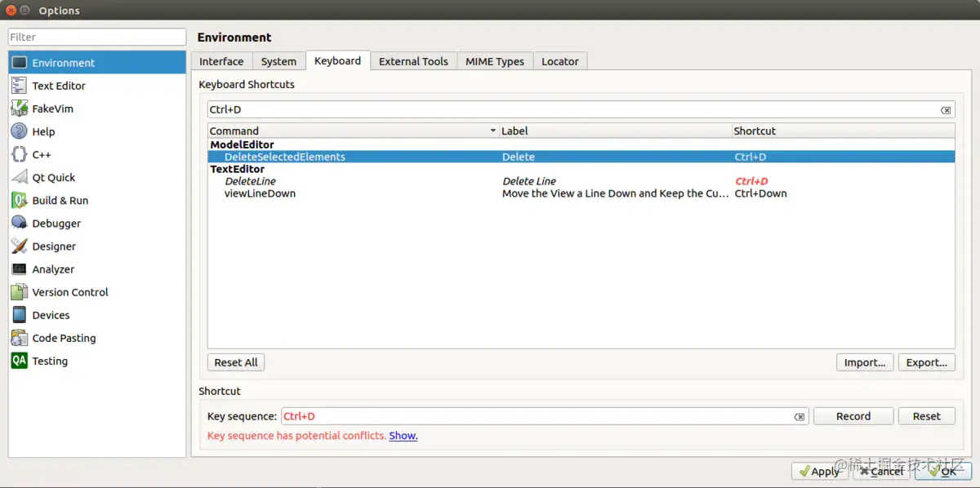This screenshot has width=980, height=488.
Task: Open the Devices category icon
Action: point(20,314)
